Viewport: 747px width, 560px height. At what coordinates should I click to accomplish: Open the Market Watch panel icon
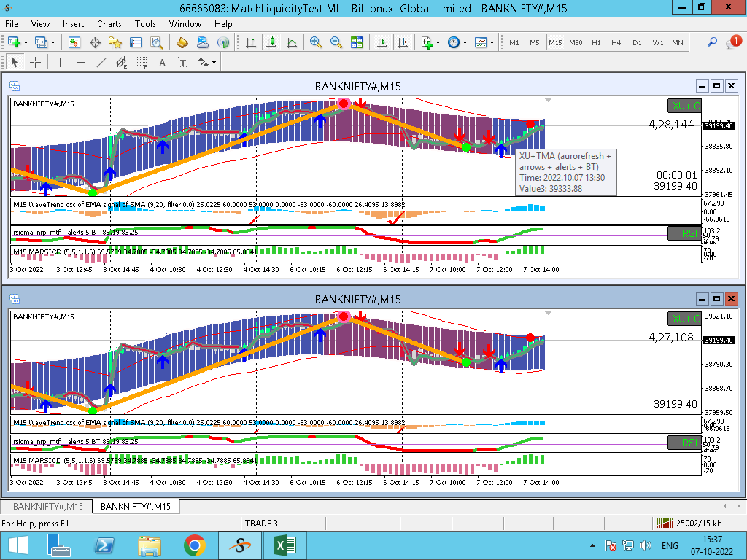click(74, 42)
